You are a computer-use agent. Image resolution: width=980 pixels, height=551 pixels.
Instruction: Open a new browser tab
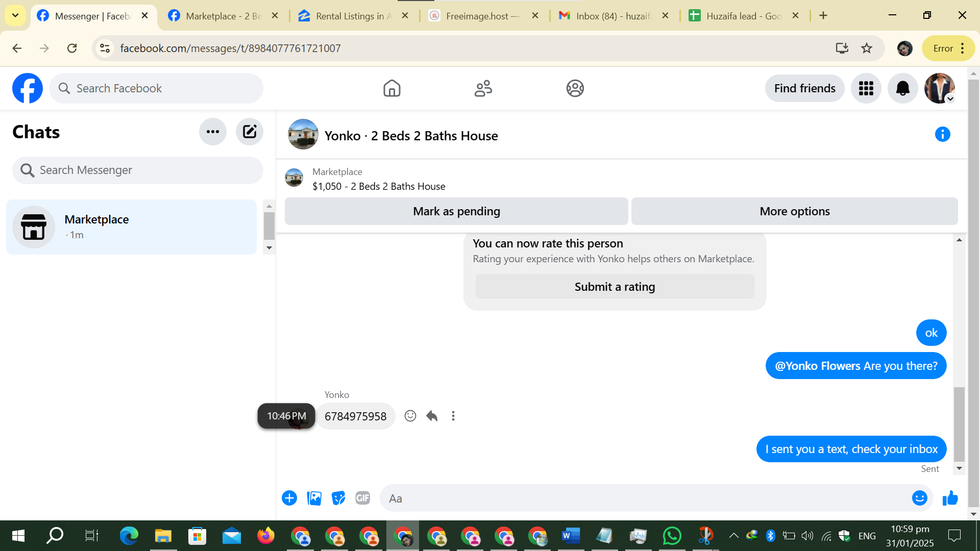click(x=823, y=16)
